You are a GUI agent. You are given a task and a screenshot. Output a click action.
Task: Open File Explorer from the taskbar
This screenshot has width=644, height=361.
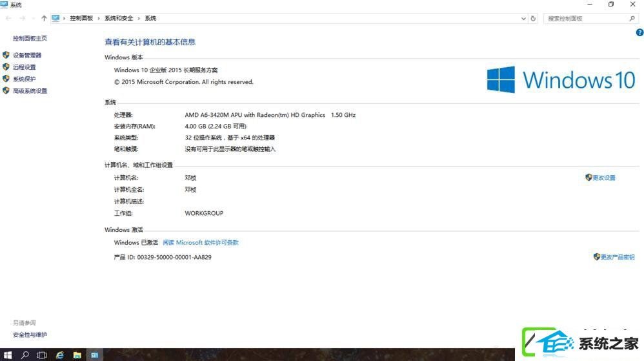point(77,355)
